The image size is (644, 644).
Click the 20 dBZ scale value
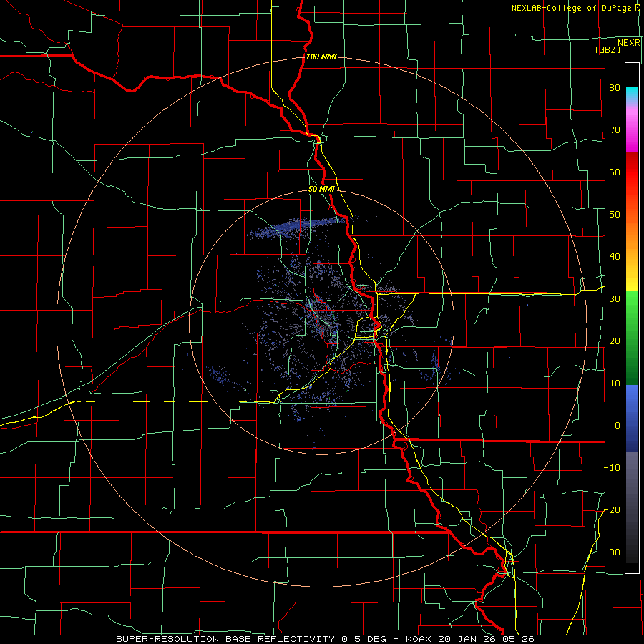(615, 341)
